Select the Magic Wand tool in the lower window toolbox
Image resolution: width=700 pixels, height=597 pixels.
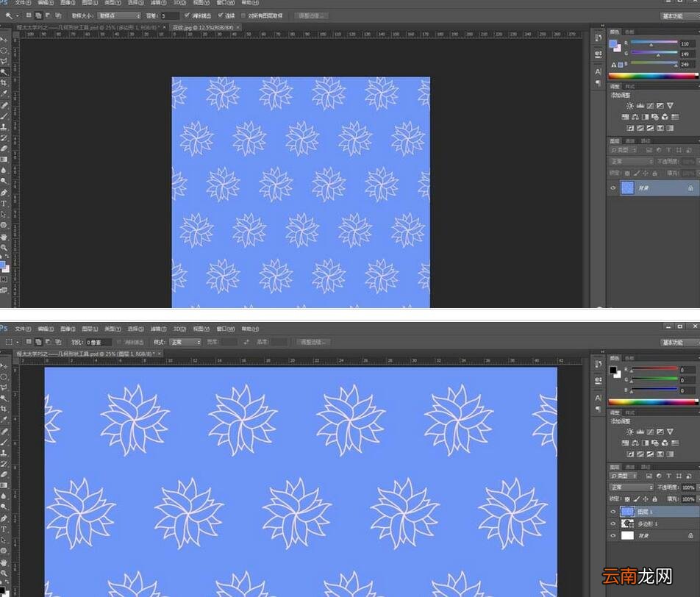[x=4, y=398]
